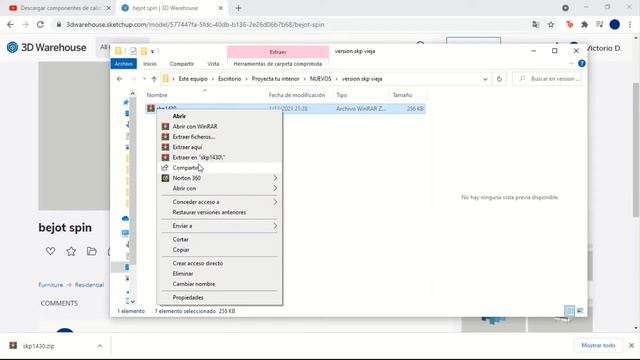Go back in File Explorer
Screen dimensions: 640x360
(120, 79)
